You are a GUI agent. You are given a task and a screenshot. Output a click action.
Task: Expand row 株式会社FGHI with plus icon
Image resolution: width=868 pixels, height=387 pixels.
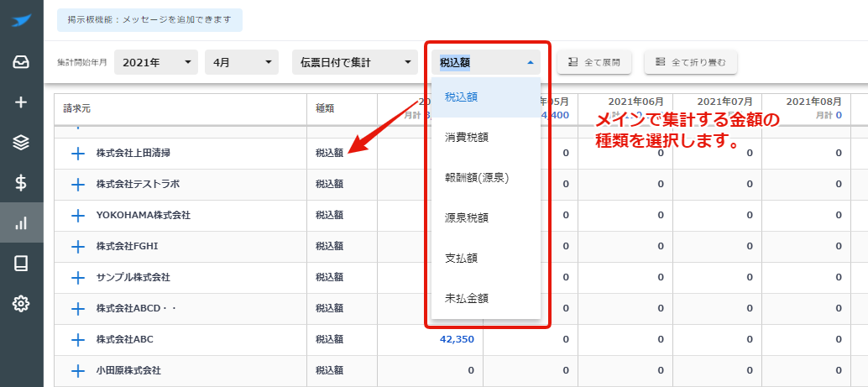(x=79, y=246)
